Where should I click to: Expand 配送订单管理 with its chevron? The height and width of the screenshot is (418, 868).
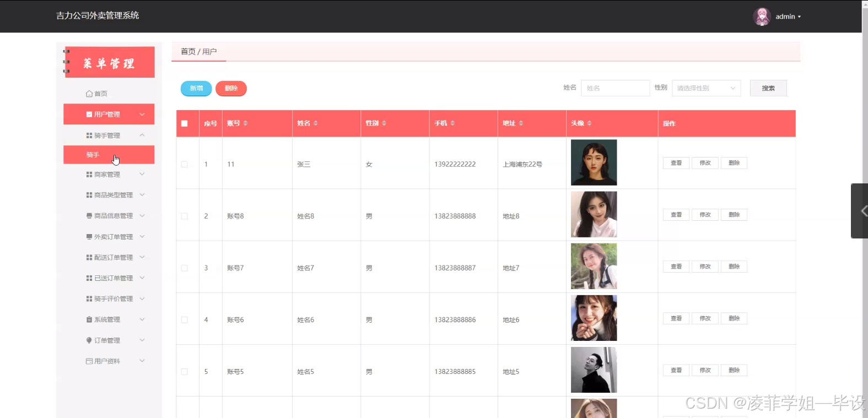(142, 257)
